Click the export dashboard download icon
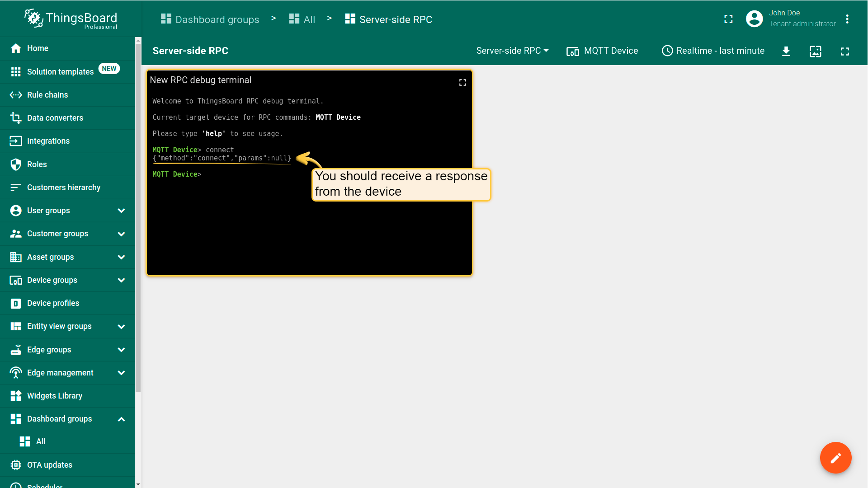 click(x=786, y=52)
